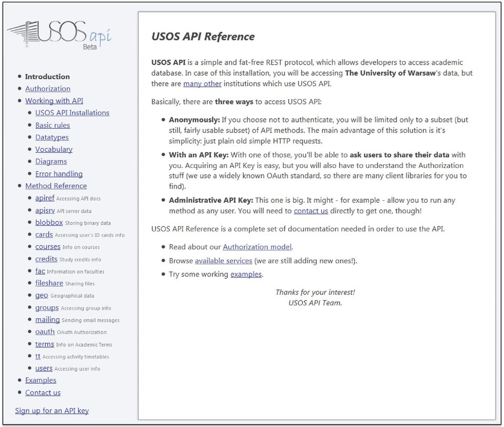504x427 pixels.
Task: Select the Introduction sidebar entry
Action: [x=47, y=77]
